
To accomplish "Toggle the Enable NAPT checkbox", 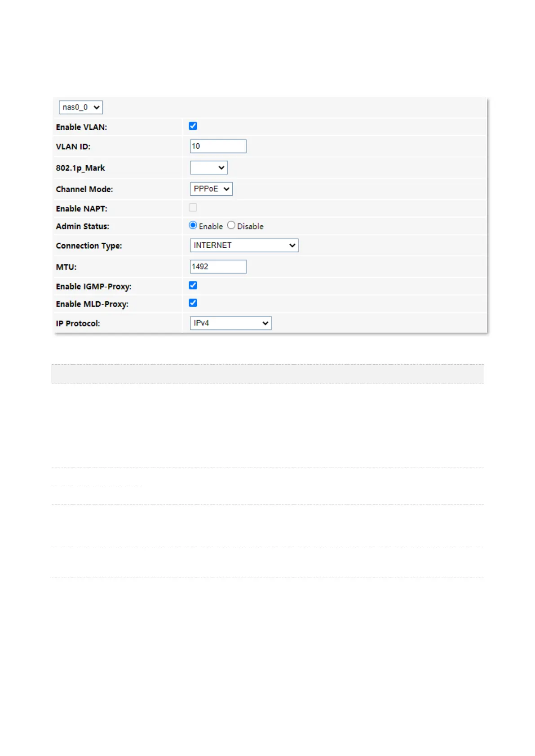I will [193, 207].
